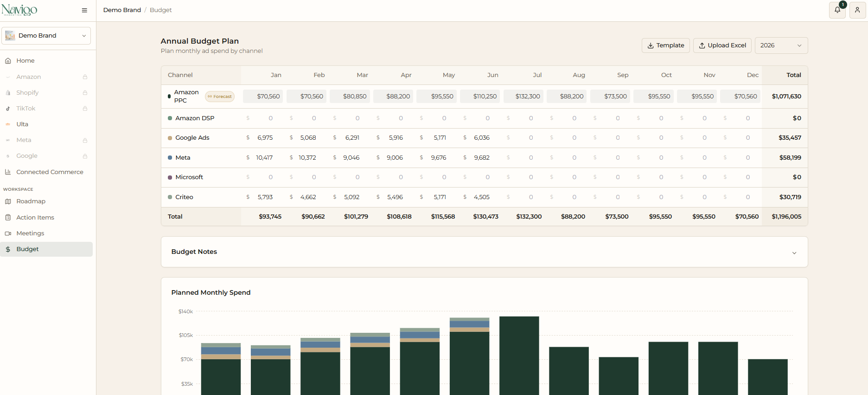This screenshot has height=395, width=868.
Task: Click the Meetings camera icon
Action: click(x=8, y=233)
